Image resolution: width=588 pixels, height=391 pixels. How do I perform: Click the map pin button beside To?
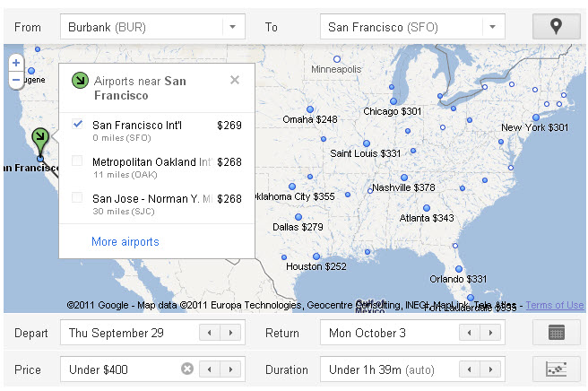(x=556, y=27)
